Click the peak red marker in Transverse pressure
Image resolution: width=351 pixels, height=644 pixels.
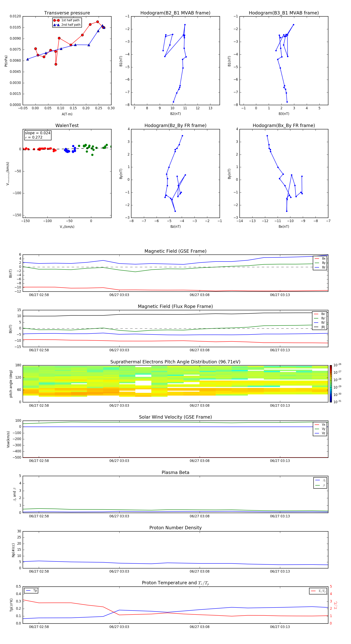(x=97, y=22)
